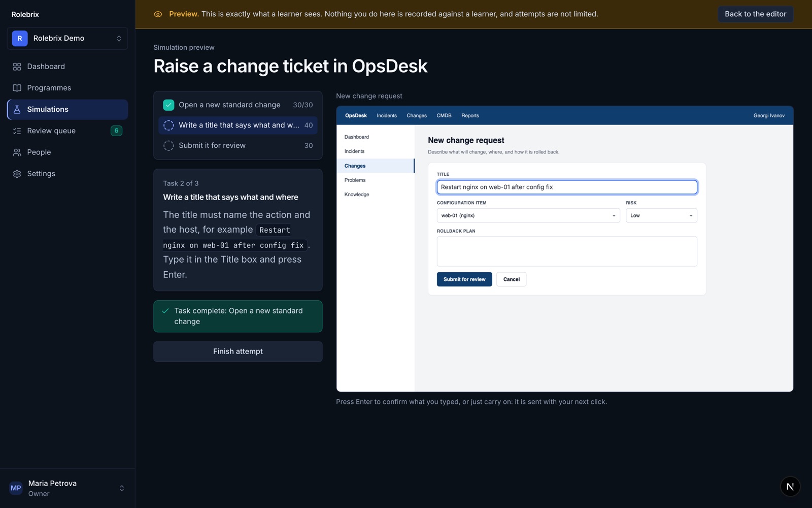Click the eye icon in Preview banner
Image resolution: width=812 pixels, height=508 pixels.
tap(158, 14)
